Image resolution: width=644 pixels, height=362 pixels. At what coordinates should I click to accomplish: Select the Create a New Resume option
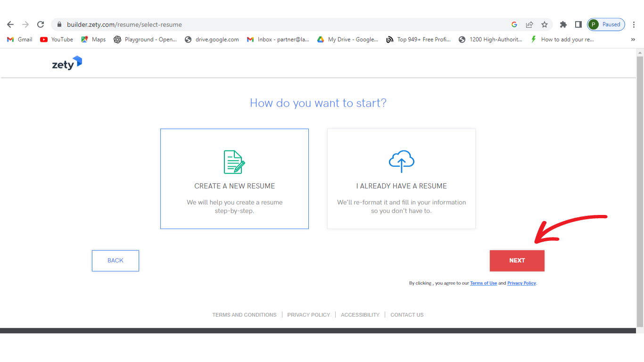pyautogui.click(x=234, y=179)
